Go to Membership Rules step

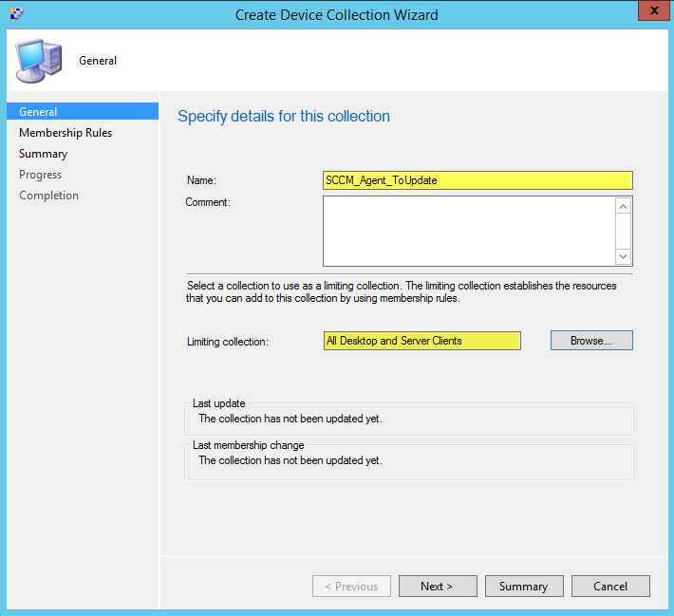pos(66,132)
